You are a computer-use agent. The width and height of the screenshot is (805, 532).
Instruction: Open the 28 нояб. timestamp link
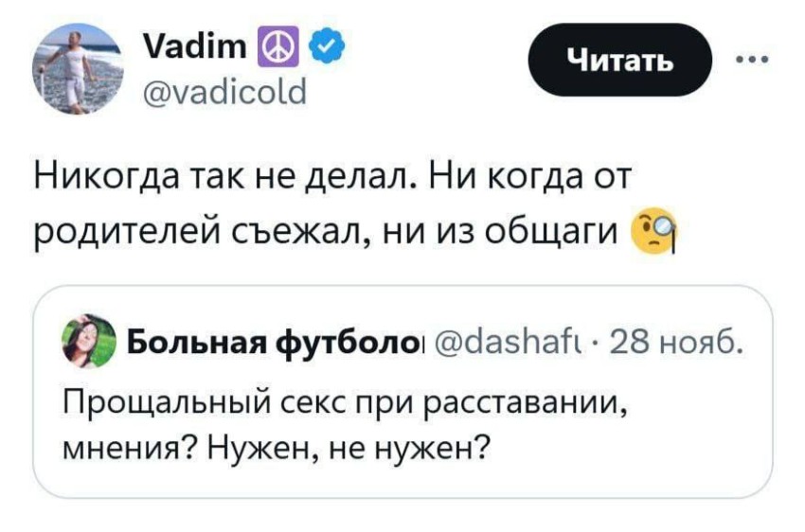point(675,342)
